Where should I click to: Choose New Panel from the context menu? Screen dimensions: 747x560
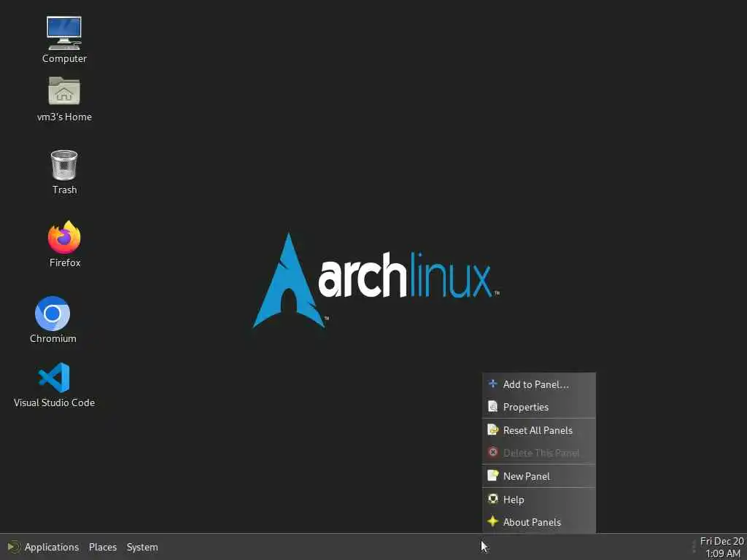tap(539, 476)
